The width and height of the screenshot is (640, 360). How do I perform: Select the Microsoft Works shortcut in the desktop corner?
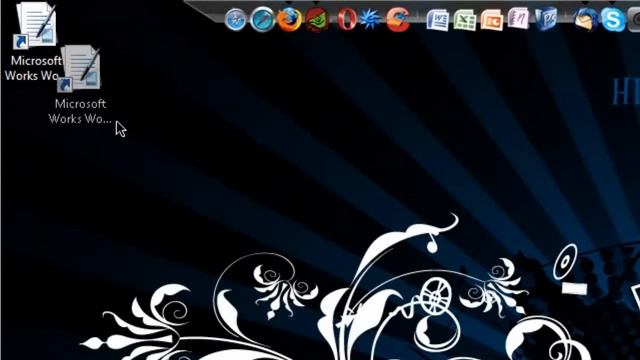(x=33, y=41)
